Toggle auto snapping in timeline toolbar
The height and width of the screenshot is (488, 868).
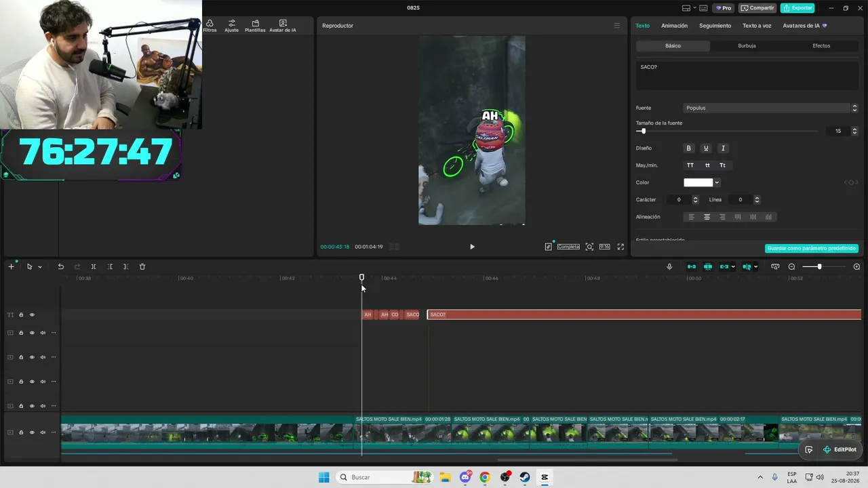pos(708,266)
